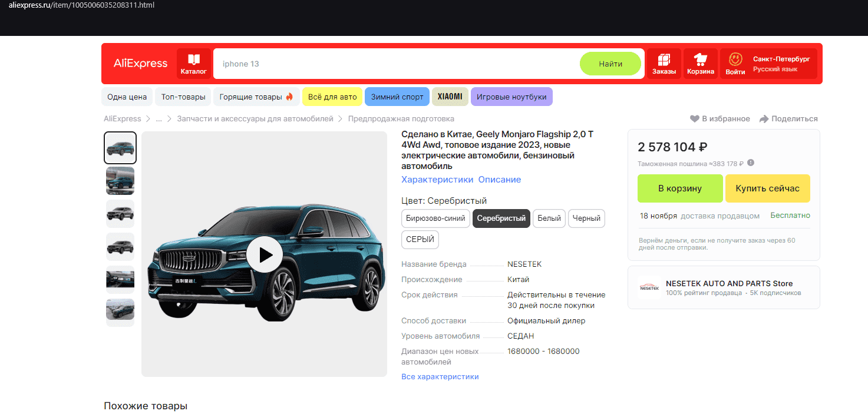Open the Горящие товары category chip
This screenshot has height=414, width=868.
[x=256, y=97]
